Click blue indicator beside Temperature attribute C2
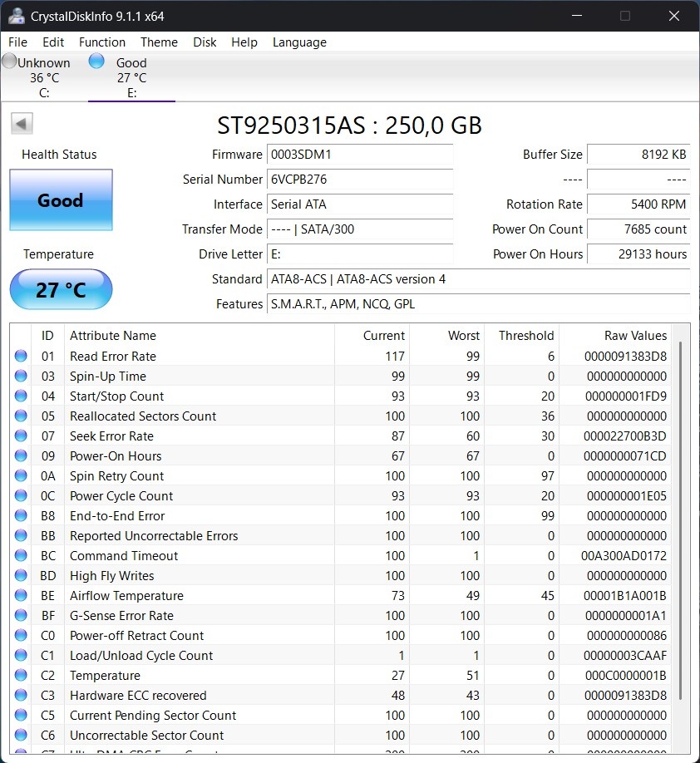 (x=21, y=675)
